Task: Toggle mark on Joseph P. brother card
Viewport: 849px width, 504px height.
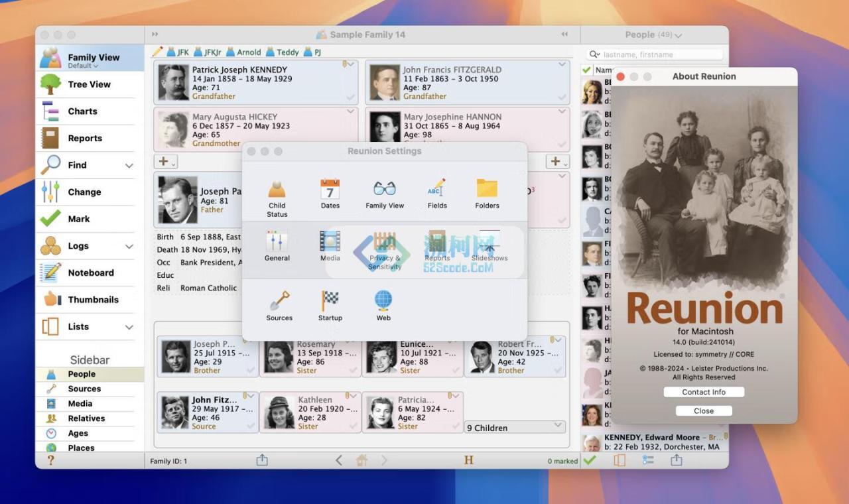Action: pos(251,370)
